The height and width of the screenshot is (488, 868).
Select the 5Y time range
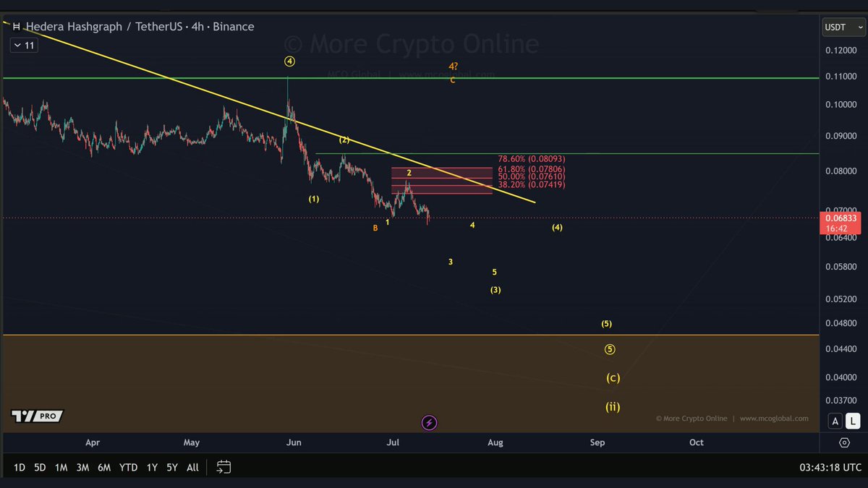(x=172, y=468)
